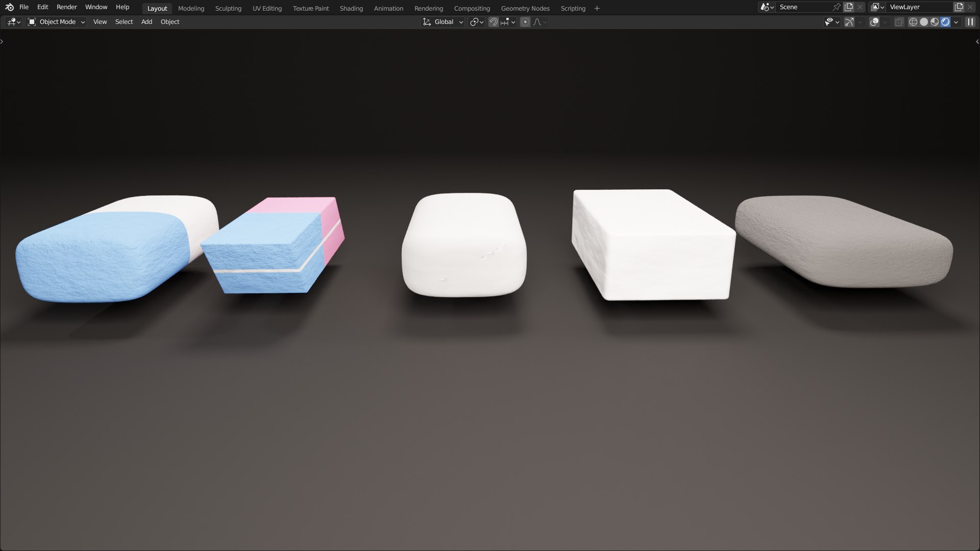Switch to solid viewport shading
Viewport: 980px width, 551px height.
click(x=924, y=22)
